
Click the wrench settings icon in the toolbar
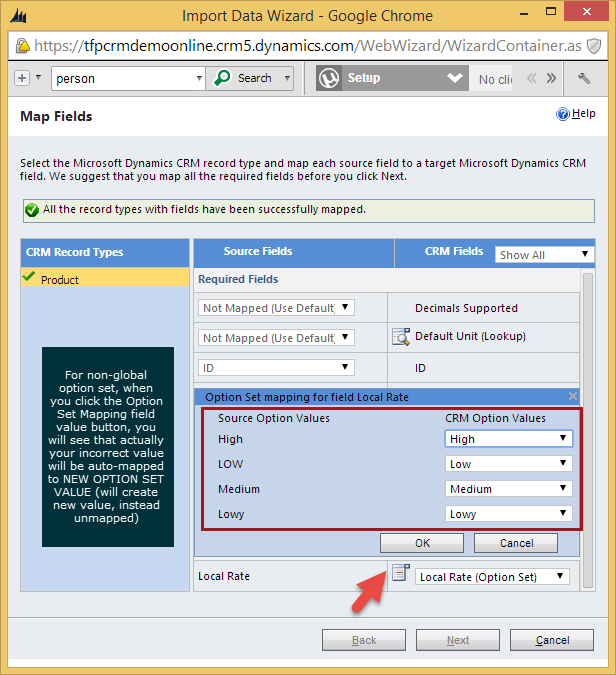click(584, 78)
